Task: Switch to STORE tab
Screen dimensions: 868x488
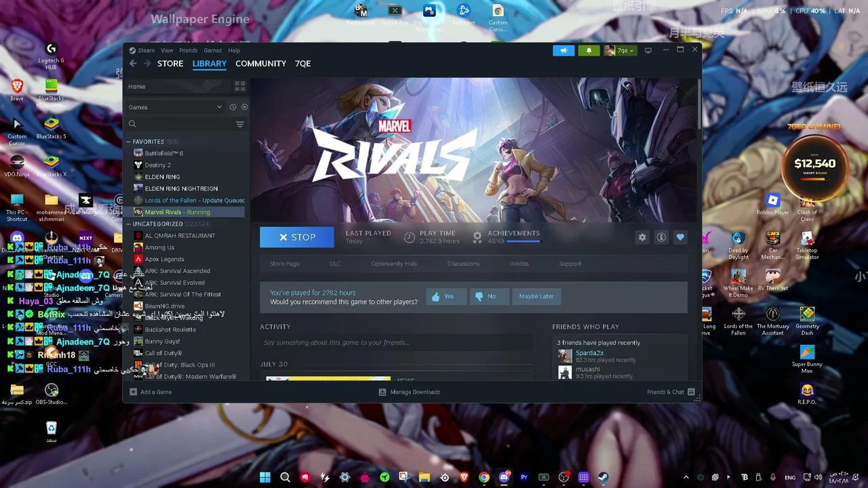Action: coord(170,64)
